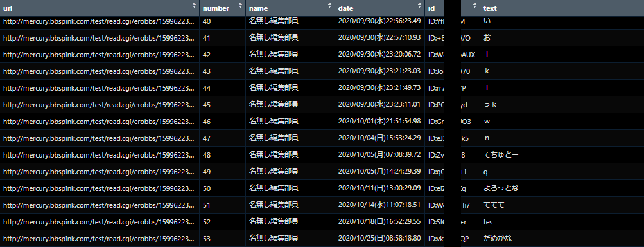
Task: Select number cell 43
Action: 223,71
